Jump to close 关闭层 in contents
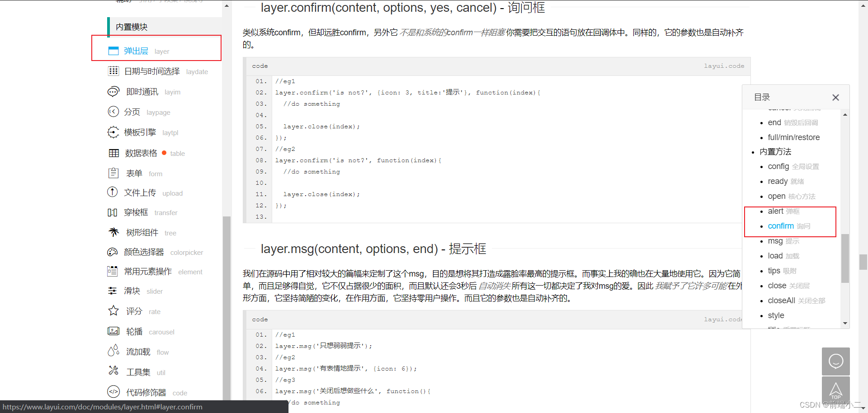 tap(788, 286)
